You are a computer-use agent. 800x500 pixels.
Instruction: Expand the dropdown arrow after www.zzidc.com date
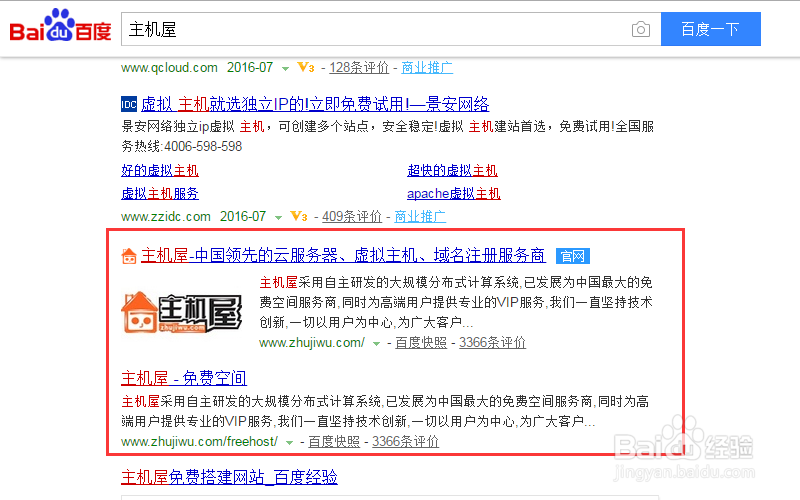278,217
